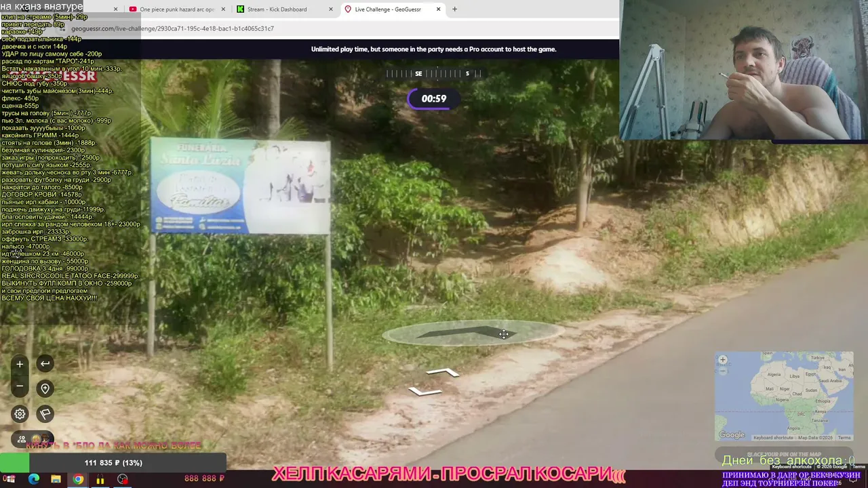
Task: Click the Place Your Pin On The Map button
Action: point(784,454)
